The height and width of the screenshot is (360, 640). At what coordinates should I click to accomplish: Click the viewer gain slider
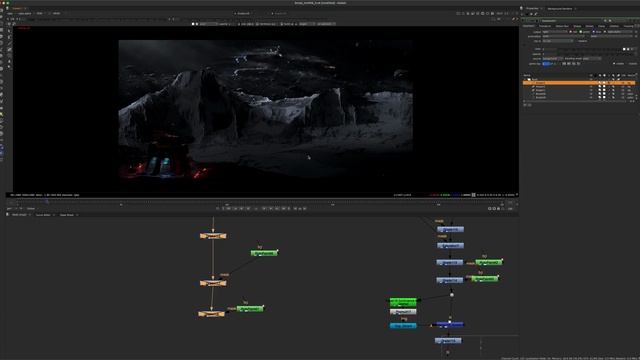[98, 19]
